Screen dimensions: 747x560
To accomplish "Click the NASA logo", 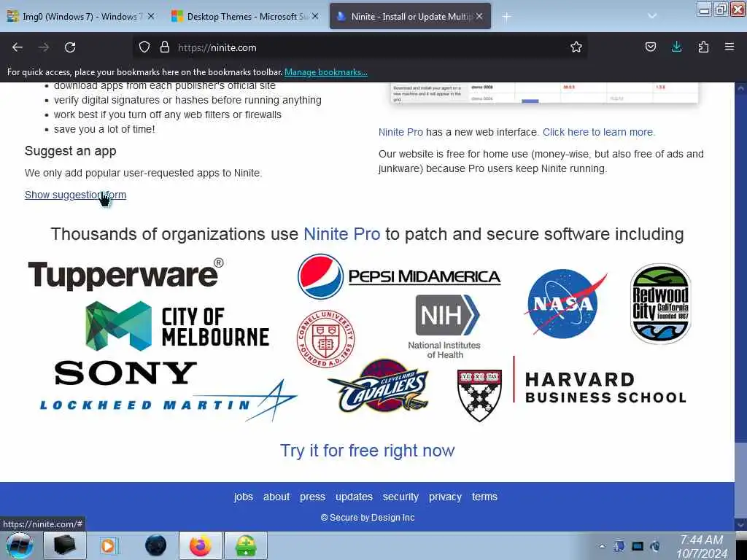I will coord(565,304).
